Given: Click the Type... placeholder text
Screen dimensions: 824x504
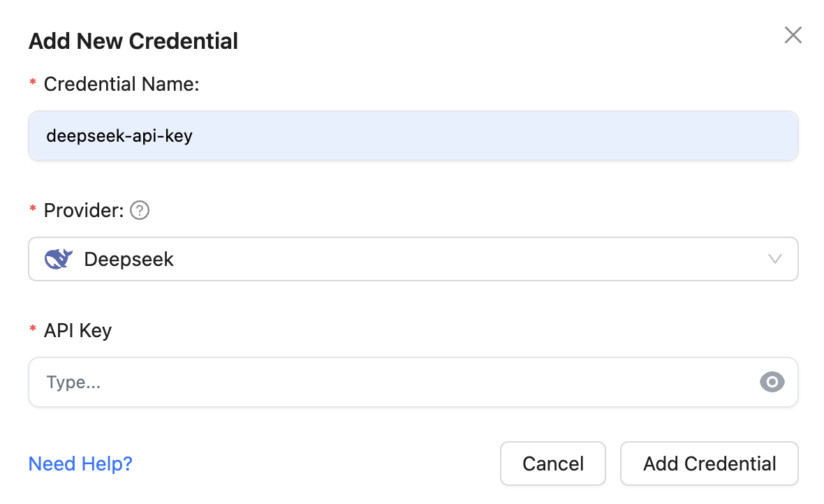Looking at the screenshot, I should 73,382.
